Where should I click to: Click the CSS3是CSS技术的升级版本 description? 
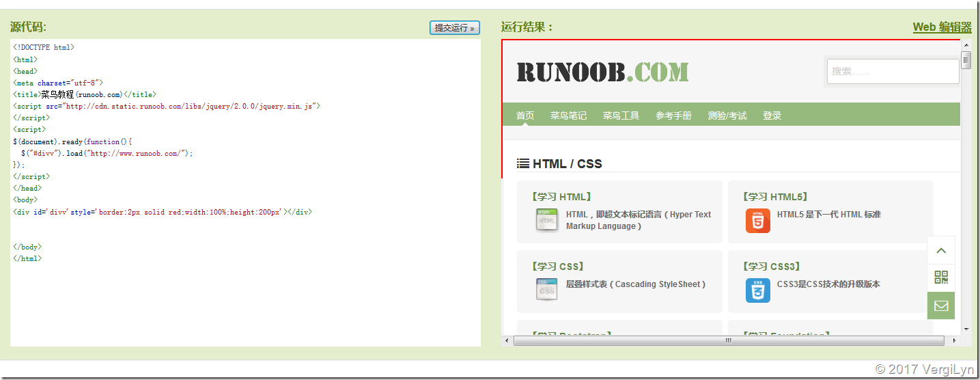coord(828,284)
